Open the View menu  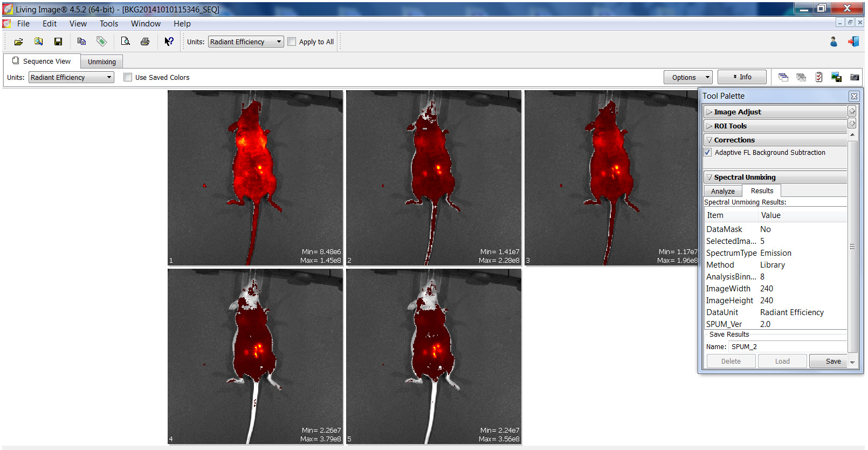click(x=78, y=24)
